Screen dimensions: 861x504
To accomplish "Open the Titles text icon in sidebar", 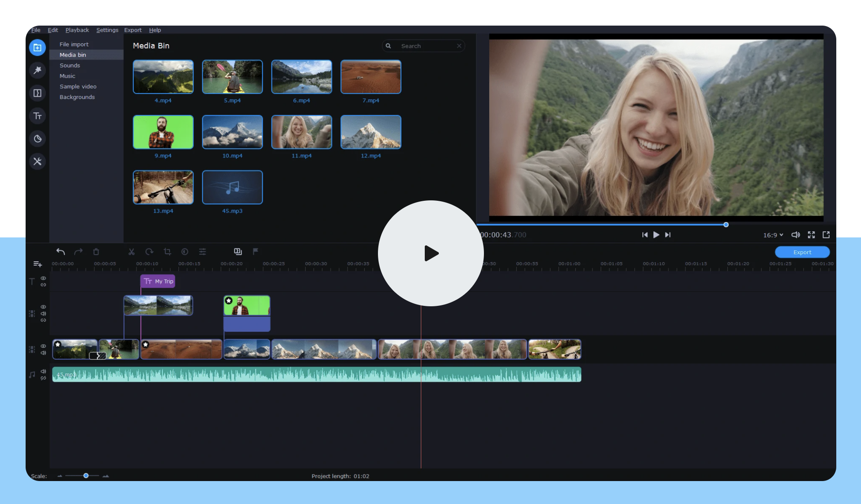I will (38, 116).
